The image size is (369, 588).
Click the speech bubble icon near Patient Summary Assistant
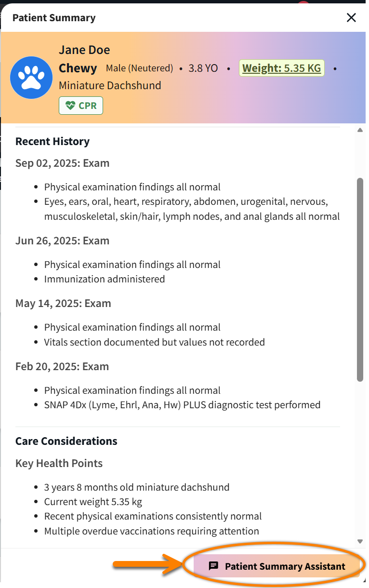(x=213, y=566)
